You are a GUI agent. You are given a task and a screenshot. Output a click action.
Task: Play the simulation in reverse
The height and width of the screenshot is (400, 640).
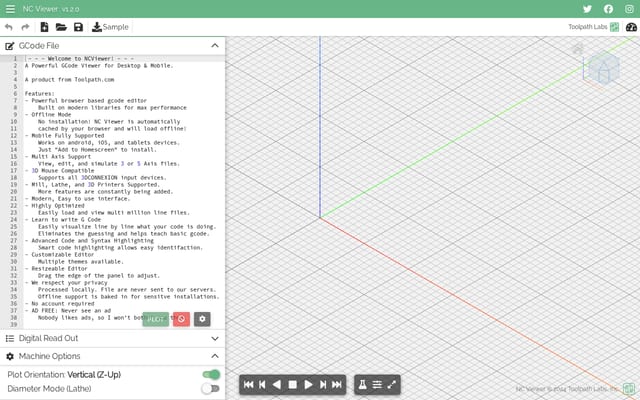277,384
